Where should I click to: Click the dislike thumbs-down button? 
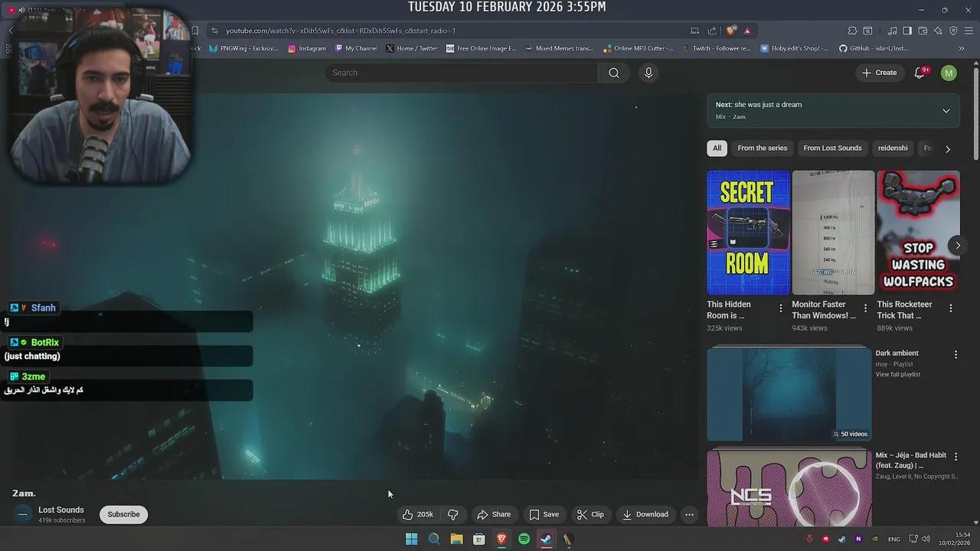pos(452,514)
